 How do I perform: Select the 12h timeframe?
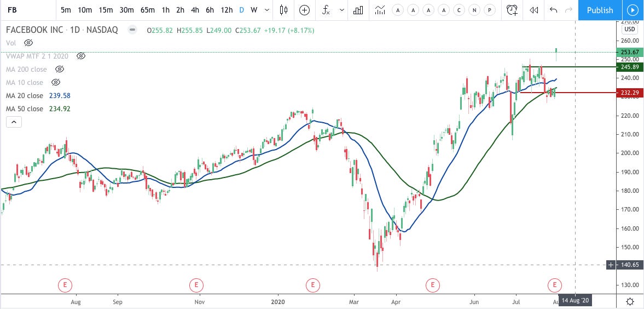click(x=227, y=10)
